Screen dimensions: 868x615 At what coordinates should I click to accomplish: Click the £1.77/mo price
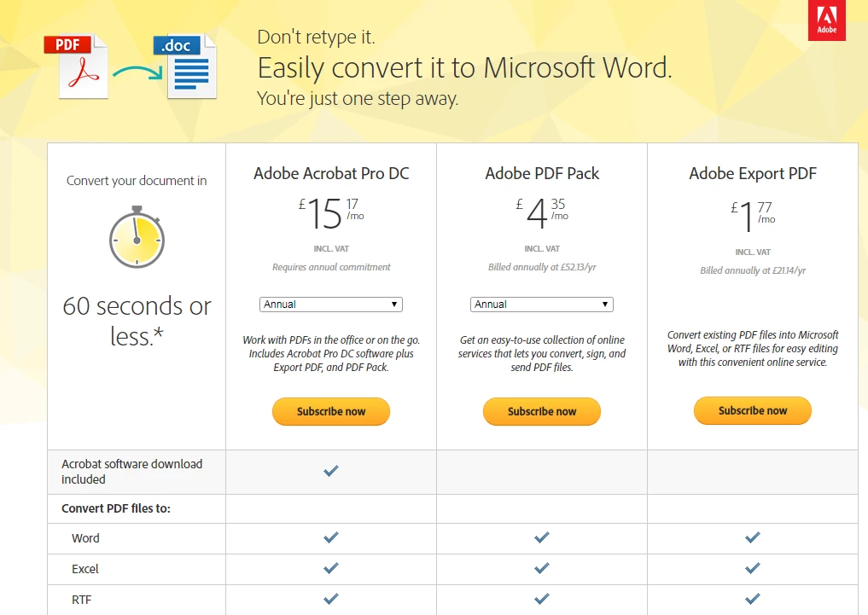click(x=753, y=217)
